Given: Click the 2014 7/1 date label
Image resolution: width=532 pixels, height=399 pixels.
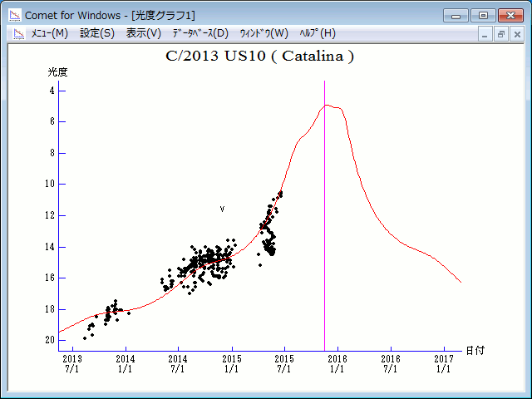Looking at the screenshot, I should click(x=178, y=364).
